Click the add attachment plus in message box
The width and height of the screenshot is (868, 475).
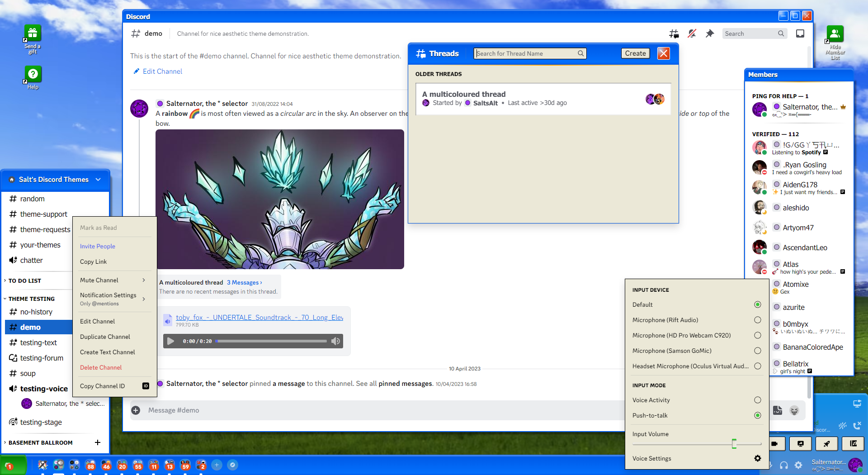136,410
